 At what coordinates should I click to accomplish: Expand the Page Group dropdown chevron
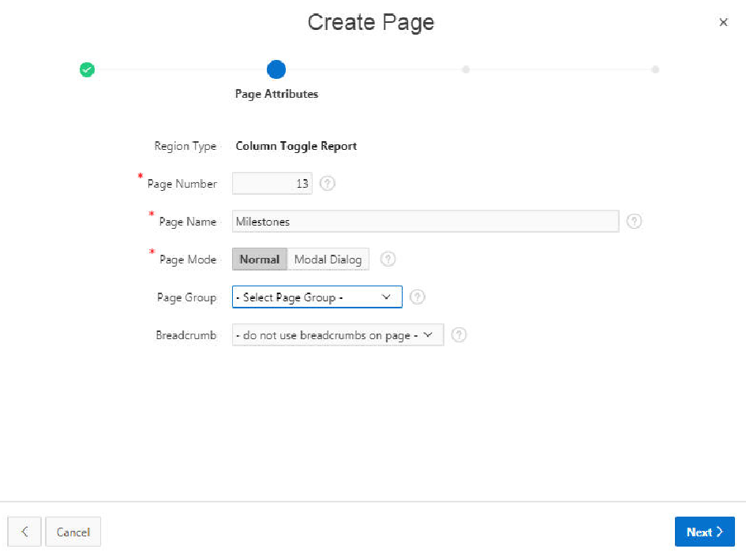(x=384, y=297)
